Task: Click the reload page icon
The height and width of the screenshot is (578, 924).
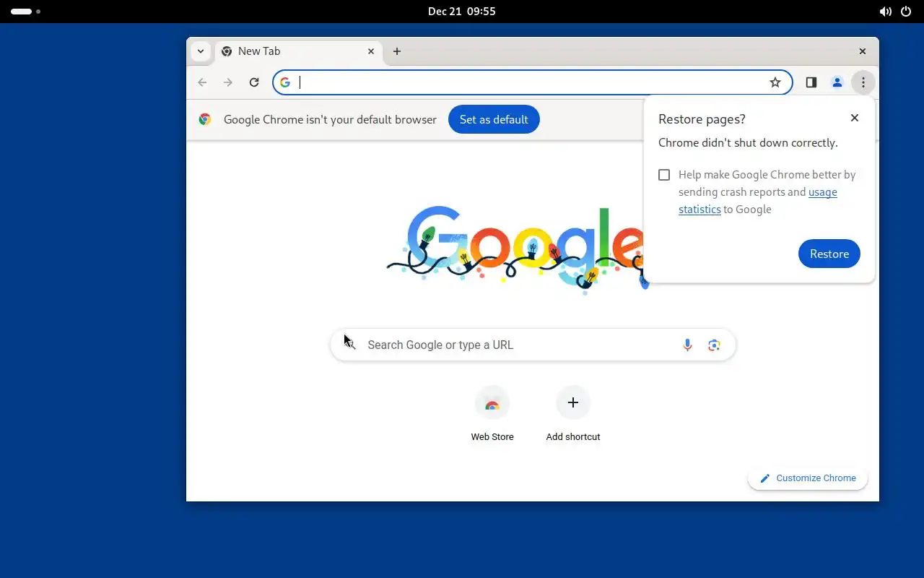Action: coord(254,82)
